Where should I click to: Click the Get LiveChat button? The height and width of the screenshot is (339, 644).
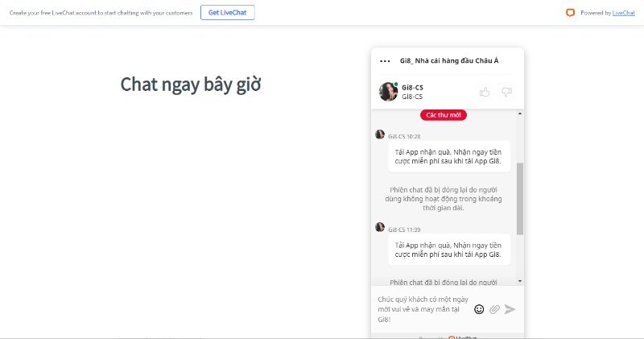[x=228, y=12]
